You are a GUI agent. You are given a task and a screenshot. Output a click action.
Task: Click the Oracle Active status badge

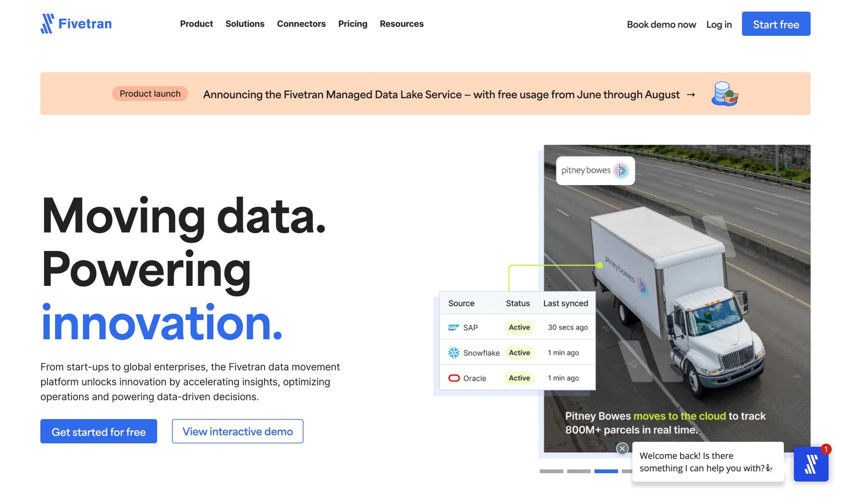click(519, 378)
